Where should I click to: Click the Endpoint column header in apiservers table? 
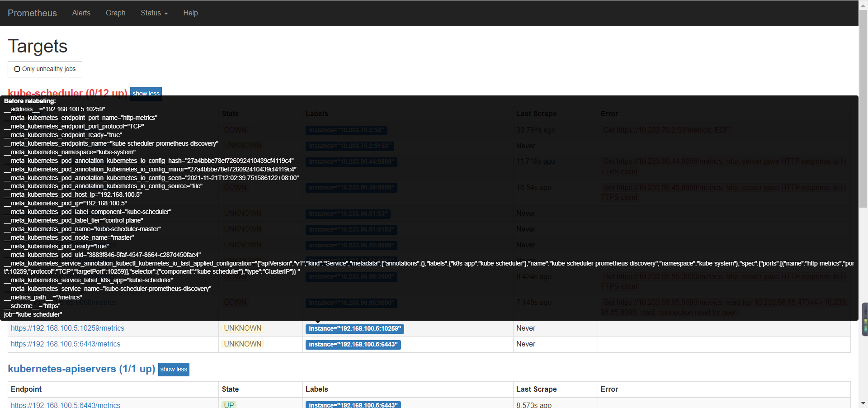(26, 389)
